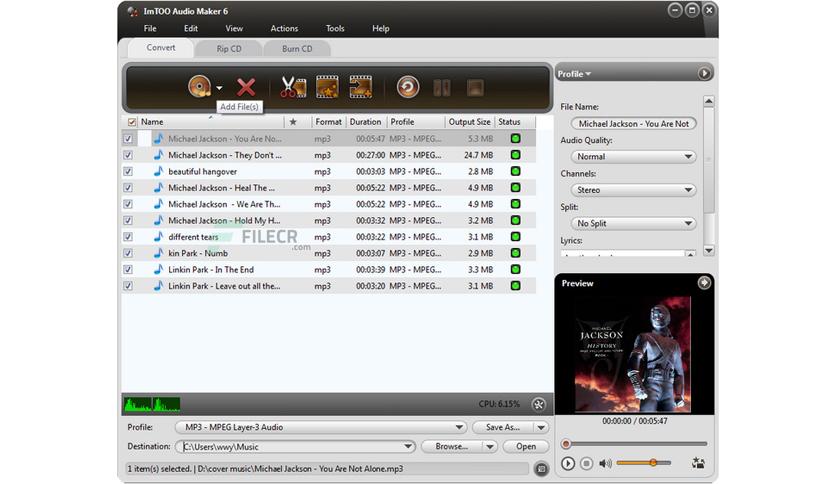Uncheck Michael Jackson - They Don't file
The height and width of the screenshot is (484, 836).
coord(128,155)
